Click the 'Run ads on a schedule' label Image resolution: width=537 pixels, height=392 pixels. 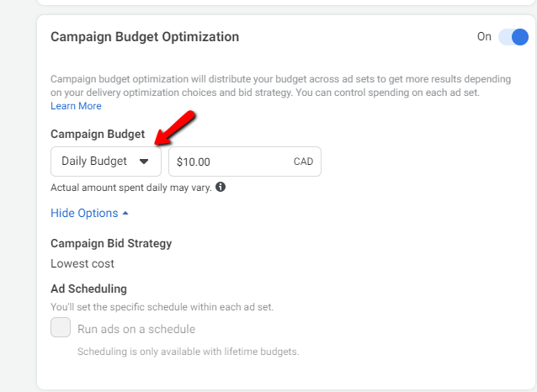point(136,329)
